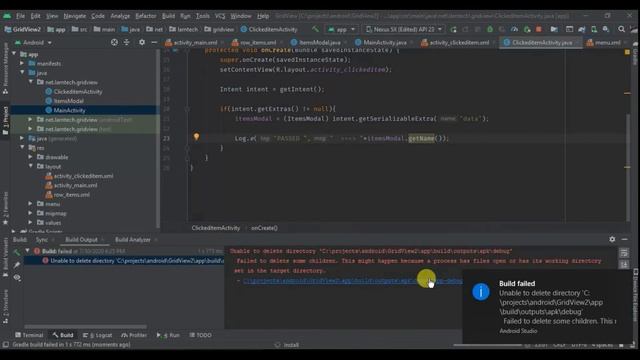640x360 pixels.
Task: Click the blue directory path link in build output
Action: [x=353, y=281]
